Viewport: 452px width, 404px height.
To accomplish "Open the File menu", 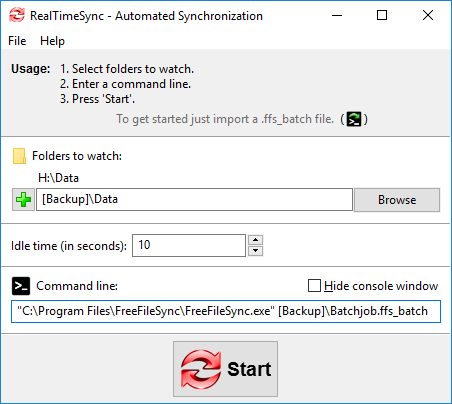I will [x=17, y=41].
